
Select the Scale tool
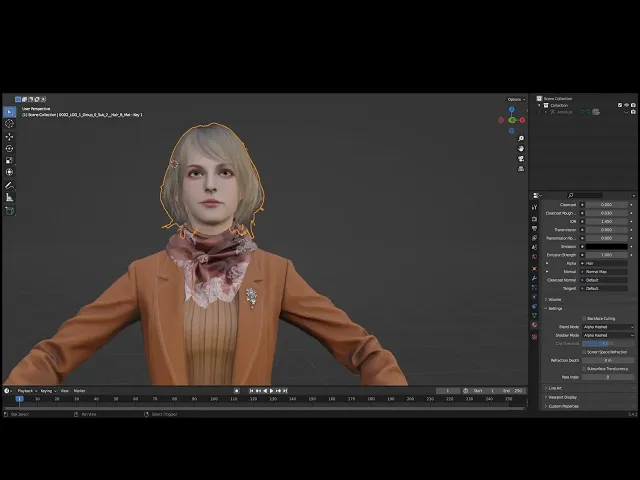pyautogui.click(x=9, y=160)
